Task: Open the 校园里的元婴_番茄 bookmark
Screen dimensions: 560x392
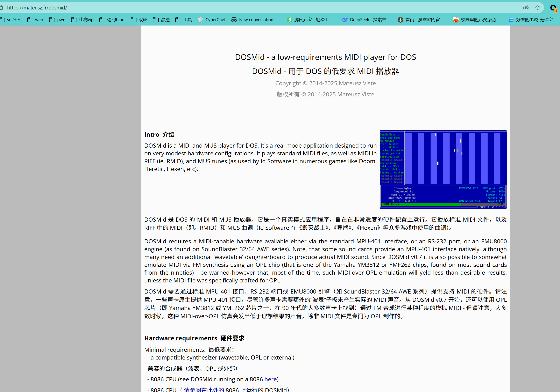Action: (x=477, y=20)
